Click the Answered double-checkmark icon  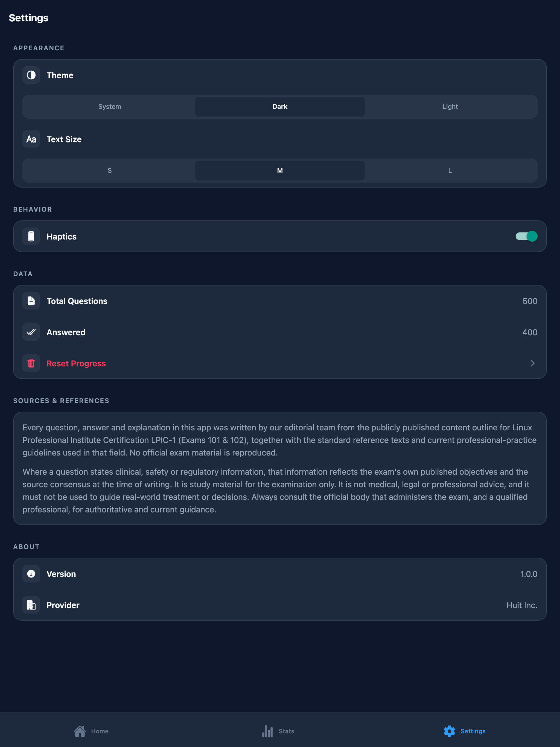coord(31,332)
